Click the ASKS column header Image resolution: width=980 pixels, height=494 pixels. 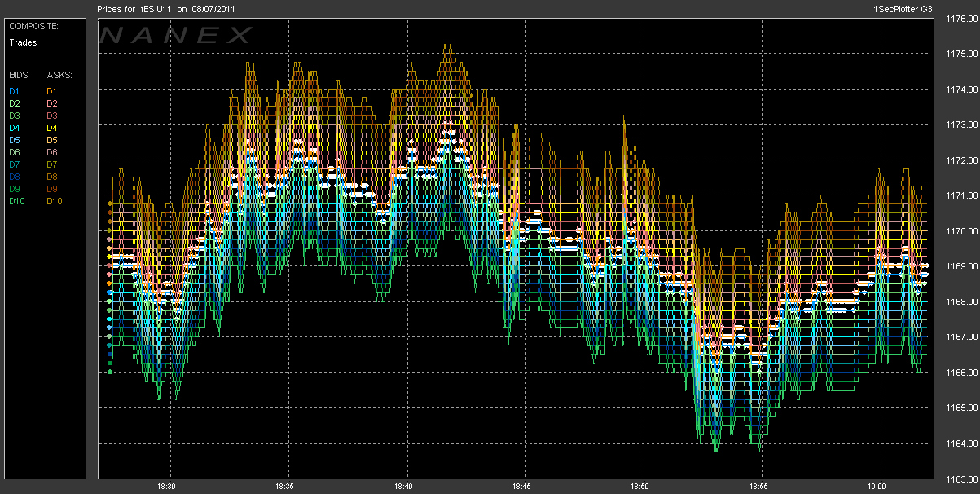click(59, 75)
